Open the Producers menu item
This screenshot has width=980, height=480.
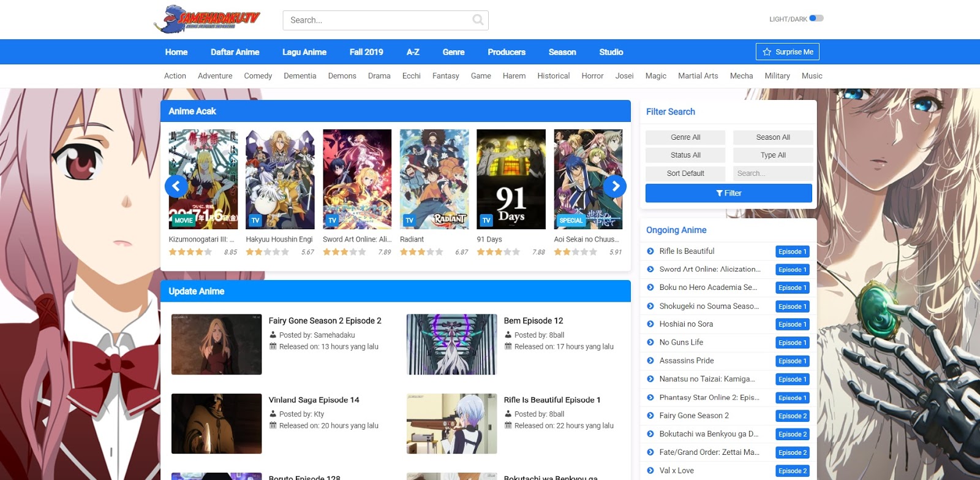click(507, 52)
